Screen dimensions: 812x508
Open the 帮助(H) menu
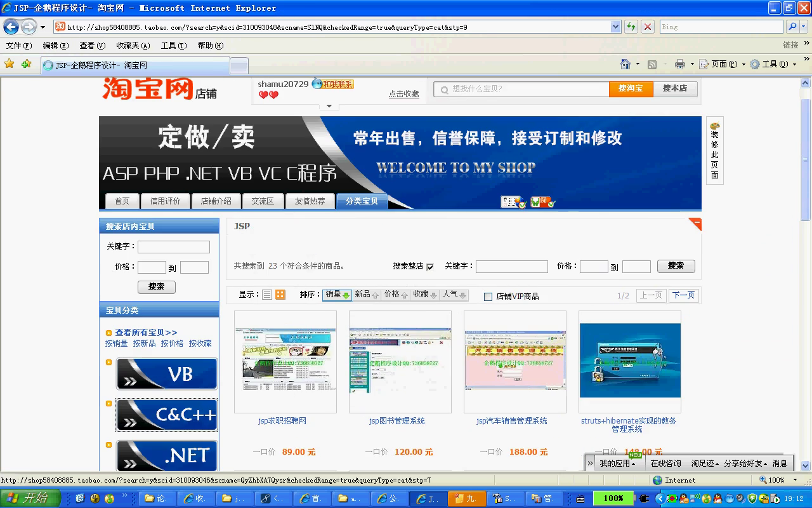point(210,46)
